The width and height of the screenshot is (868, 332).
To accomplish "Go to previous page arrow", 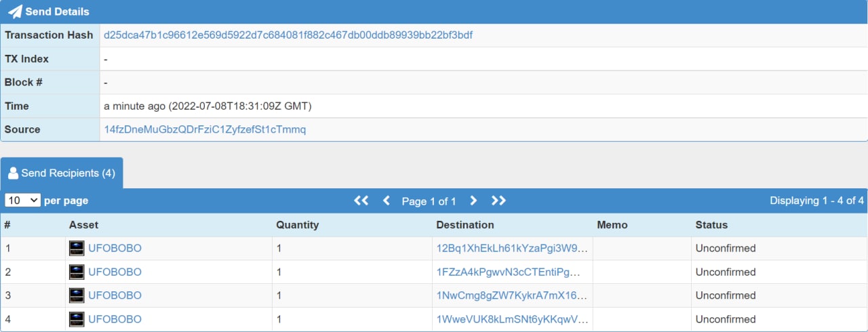I will point(387,201).
